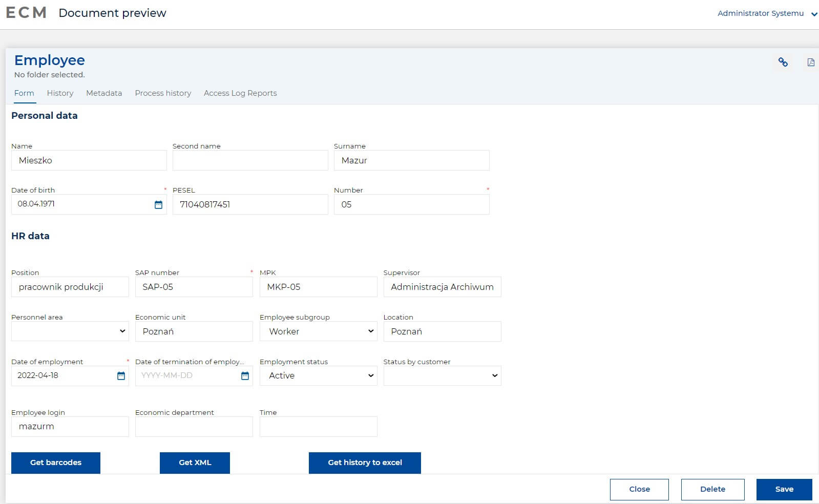Click SAP number field SAP-05
819x504 pixels.
tap(194, 287)
